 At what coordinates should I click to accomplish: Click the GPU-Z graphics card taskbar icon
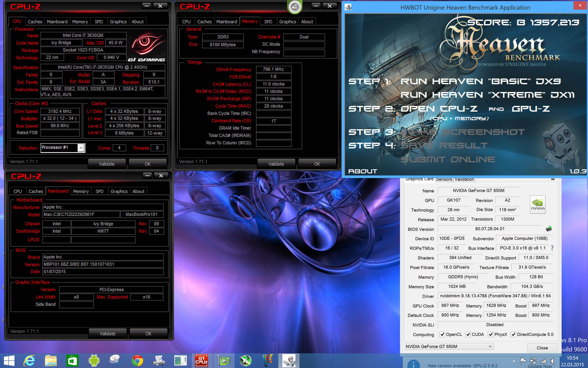[224, 361]
